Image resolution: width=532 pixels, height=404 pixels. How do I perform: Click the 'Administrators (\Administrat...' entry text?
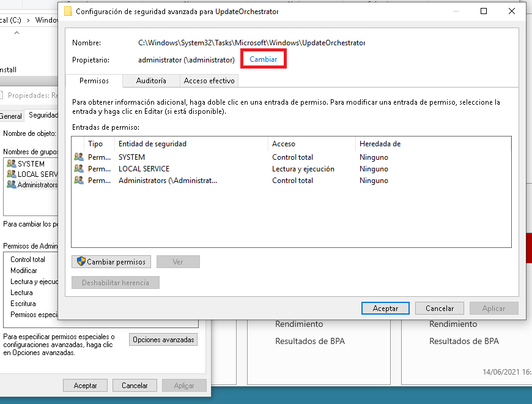[x=168, y=181]
